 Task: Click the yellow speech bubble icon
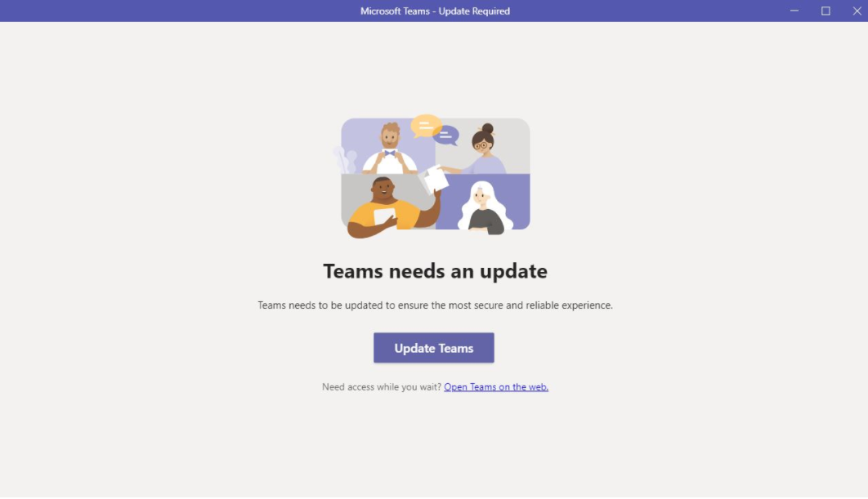tap(426, 126)
